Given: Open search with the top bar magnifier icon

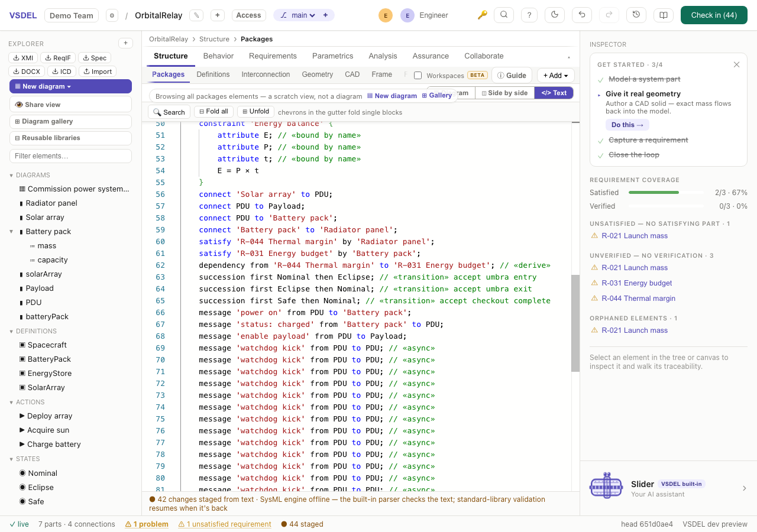Looking at the screenshot, I should (x=504, y=15).
